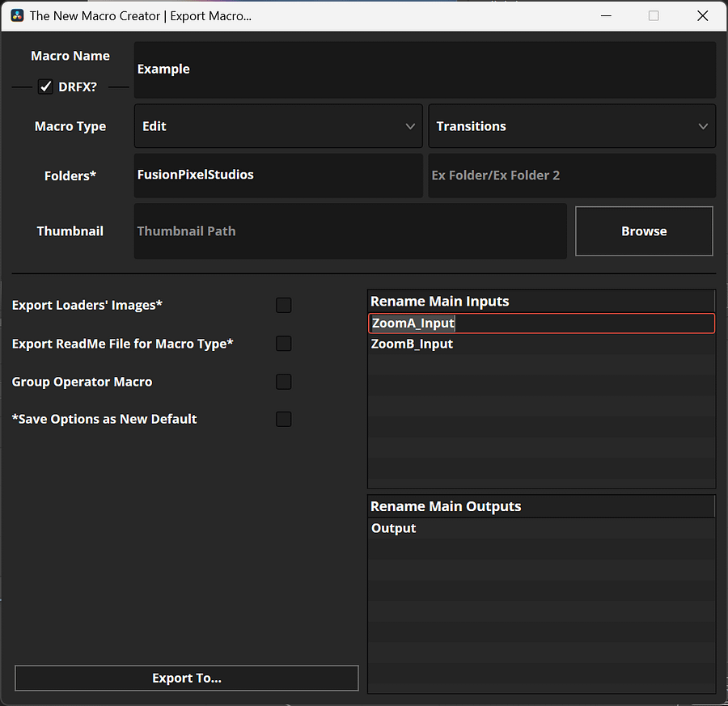Image resolution: width=728 pixels, height=706 pixels.
Task: Select the Output row in Main Outputs
Action: pyautogui.click(x=541, y=528)
